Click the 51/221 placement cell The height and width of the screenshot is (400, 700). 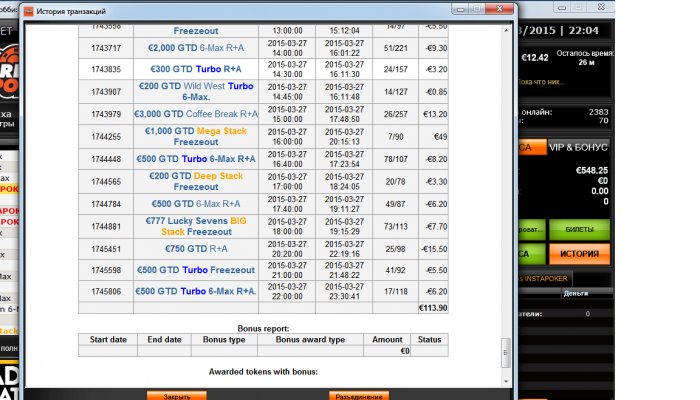395,48
